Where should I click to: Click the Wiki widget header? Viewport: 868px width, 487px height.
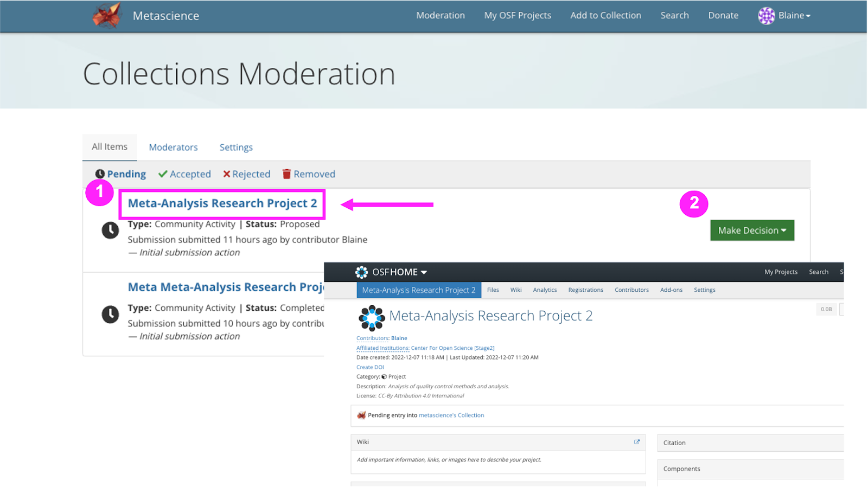click(x=498, y=442)
